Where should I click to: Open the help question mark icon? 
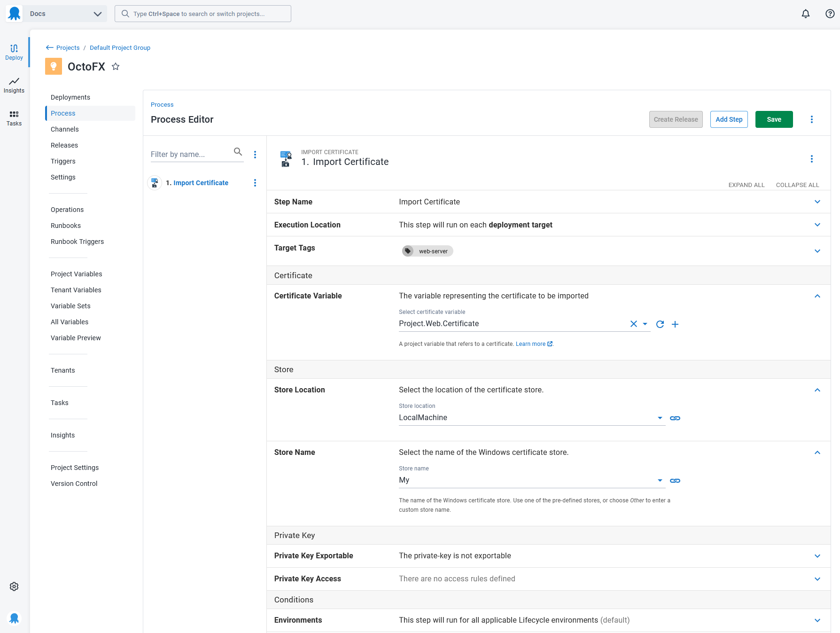830,14
